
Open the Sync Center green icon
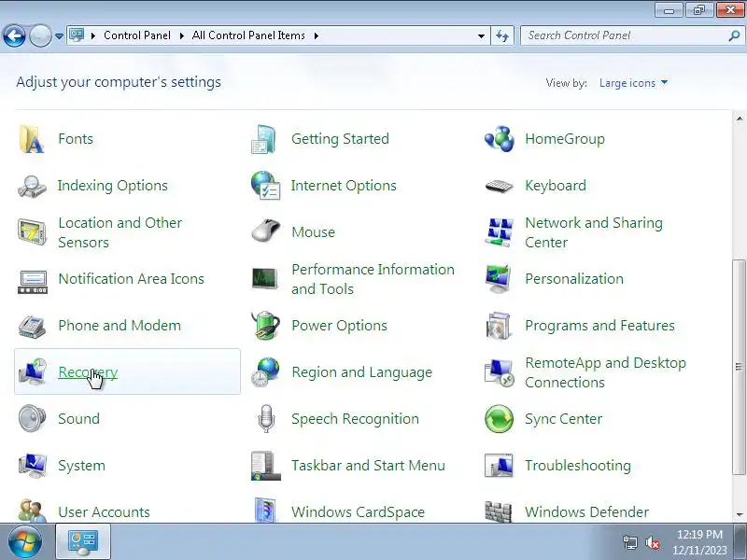tap(499, 418)
